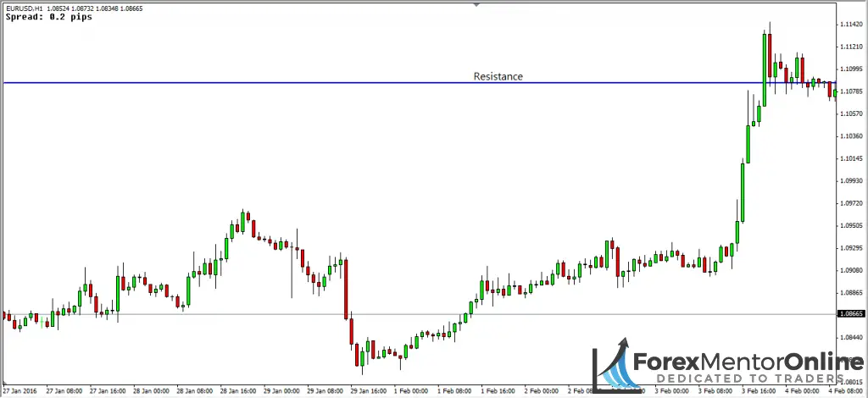The image size is (868, 398).
Task: Click price axis label 1.08865
Action: [x=851, y=292]
